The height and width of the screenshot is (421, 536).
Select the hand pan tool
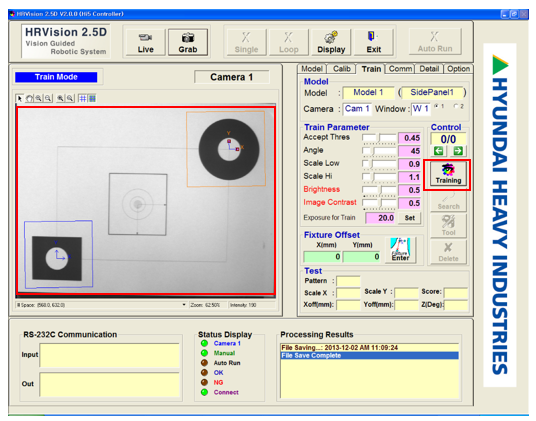point(29,98)
